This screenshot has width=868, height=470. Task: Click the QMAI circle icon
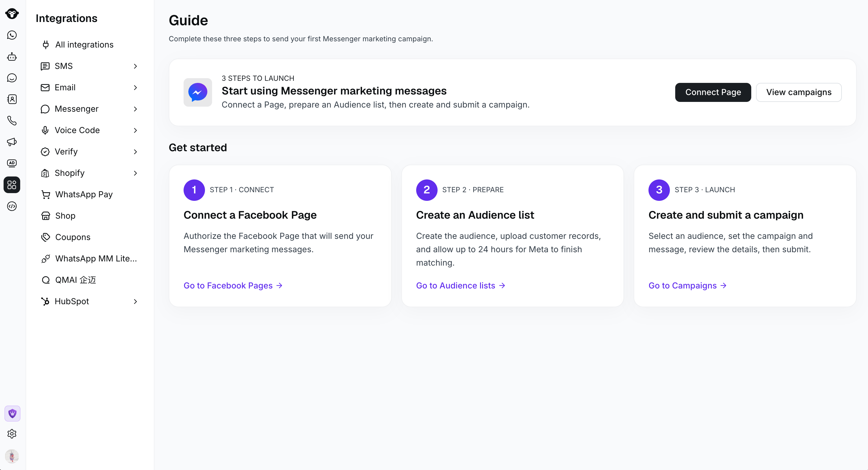coord(45,280)
